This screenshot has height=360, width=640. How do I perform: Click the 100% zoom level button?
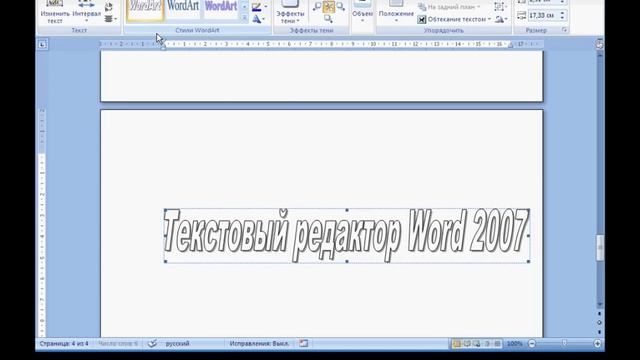(514, 344)
